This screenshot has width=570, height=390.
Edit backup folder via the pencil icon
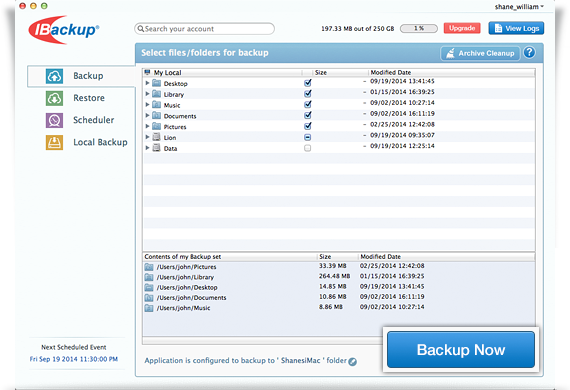(352, 362)
